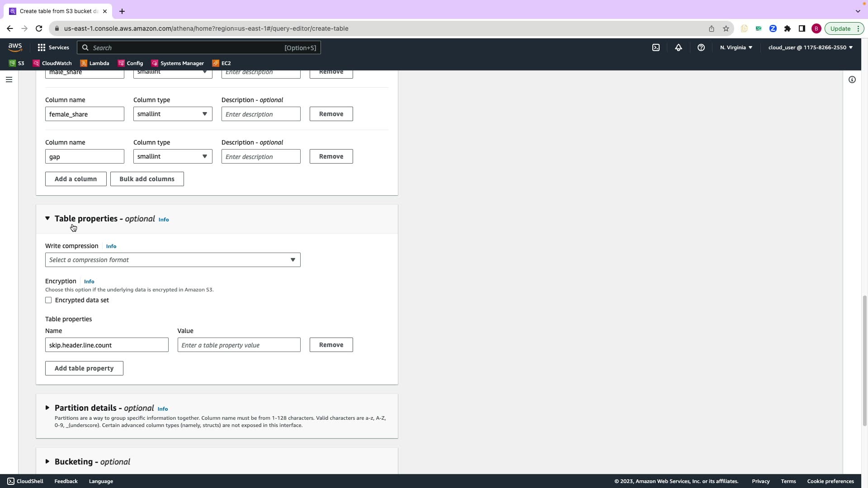Click the Bulk add columns button
Screen dimensions: 868x488
[x=147, y=179]
